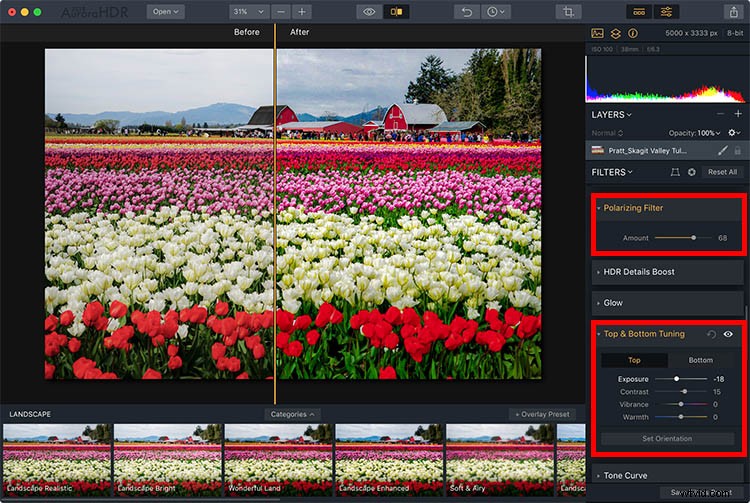Screen dimensions: 750x503
Task: Click the histogram graph
Action: 665,79
